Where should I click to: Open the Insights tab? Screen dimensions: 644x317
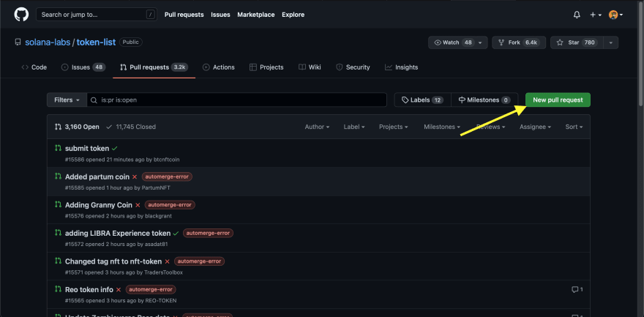coord(401,67)
